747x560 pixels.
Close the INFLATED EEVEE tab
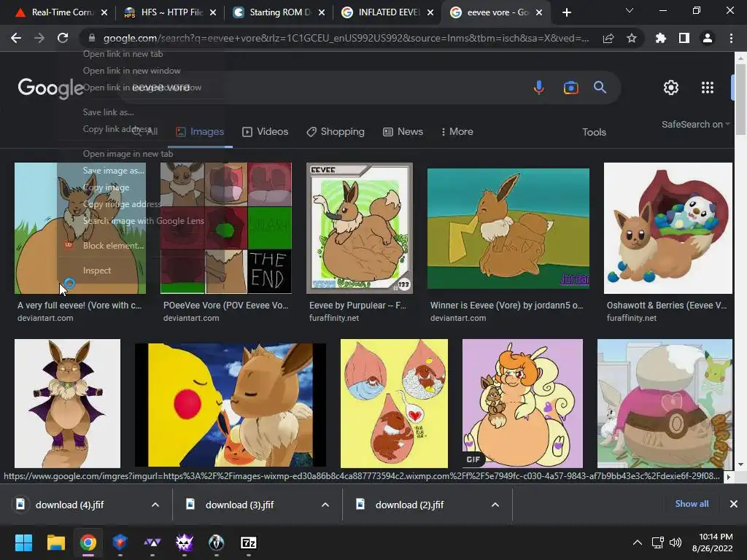tap(430, 12)
